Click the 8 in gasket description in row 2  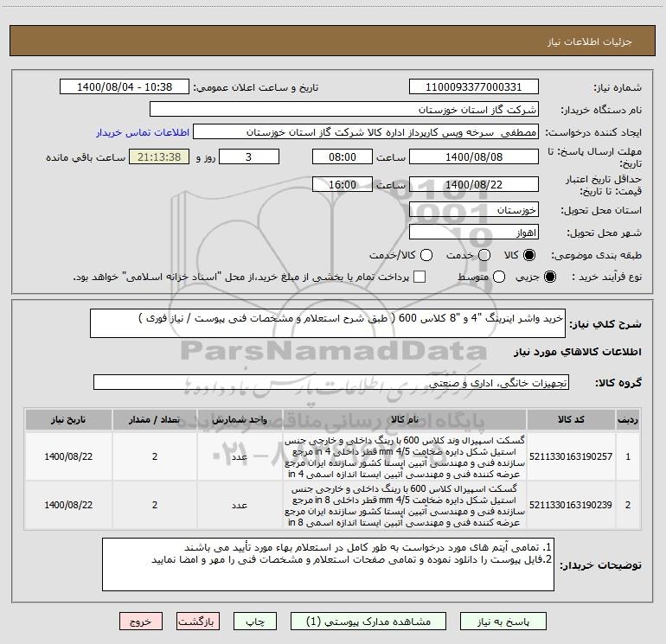pos(405,505)
